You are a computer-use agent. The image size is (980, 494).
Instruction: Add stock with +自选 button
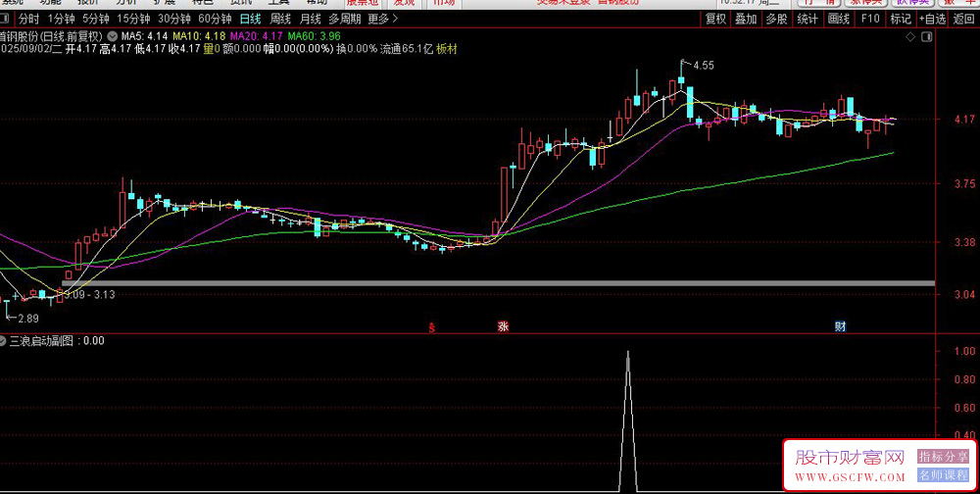click(x=933, y=19)
